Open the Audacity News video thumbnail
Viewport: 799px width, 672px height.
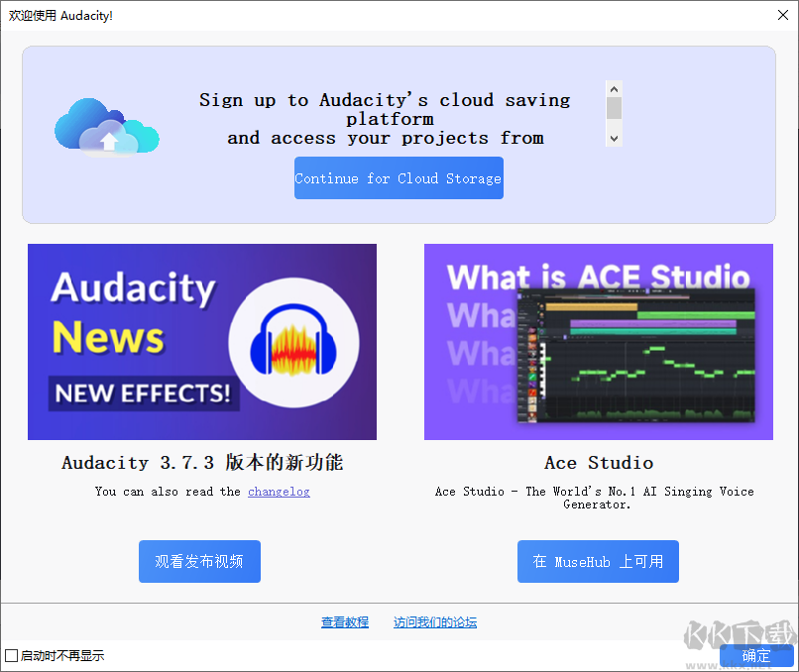(202, 341)
